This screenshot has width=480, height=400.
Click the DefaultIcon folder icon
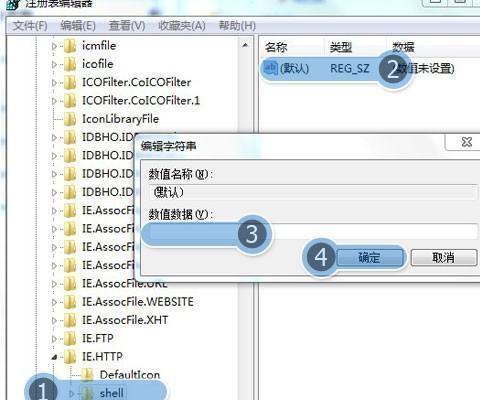[x=87, y=375]
